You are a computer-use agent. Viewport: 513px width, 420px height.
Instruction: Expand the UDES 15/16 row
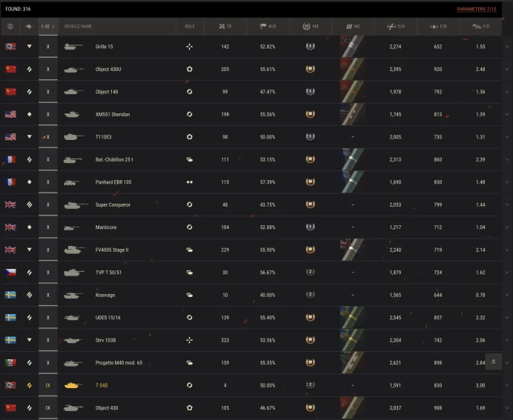pyautogui.click(x=507, y=318)
